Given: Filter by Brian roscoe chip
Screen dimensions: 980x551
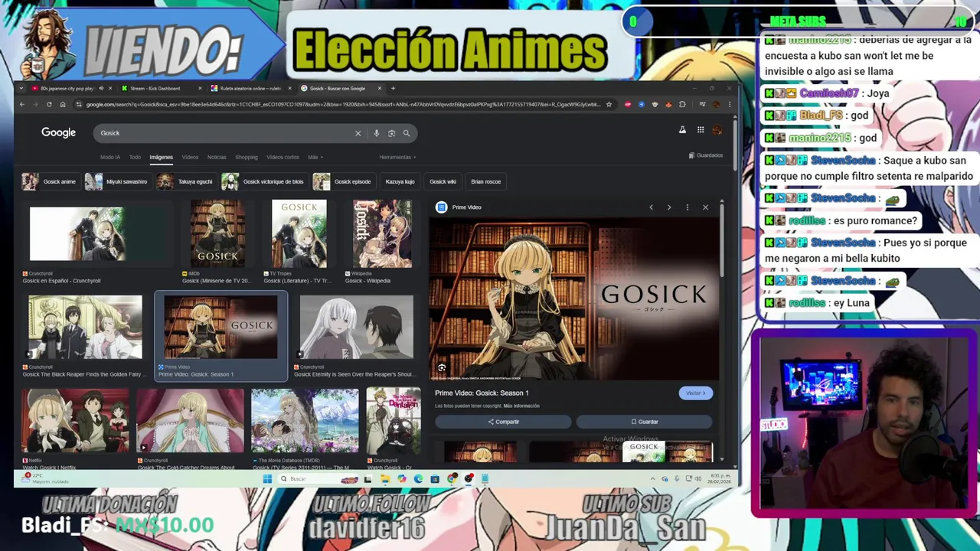Looking at the screenshot, I should pos(486,181).
